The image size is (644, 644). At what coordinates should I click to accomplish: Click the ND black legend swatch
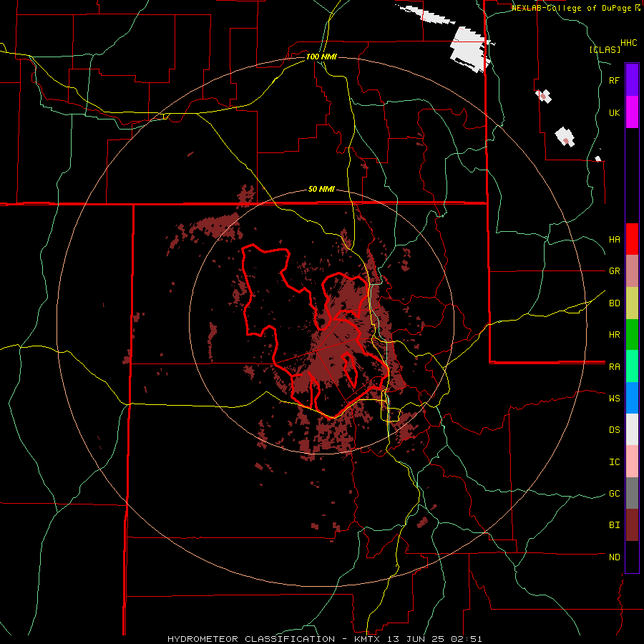coord(632,557)
